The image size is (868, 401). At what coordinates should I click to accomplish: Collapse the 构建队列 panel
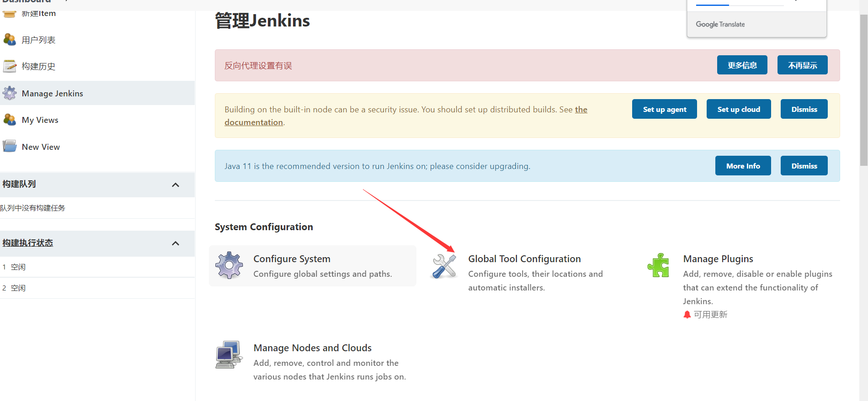[x=176, y=185]
